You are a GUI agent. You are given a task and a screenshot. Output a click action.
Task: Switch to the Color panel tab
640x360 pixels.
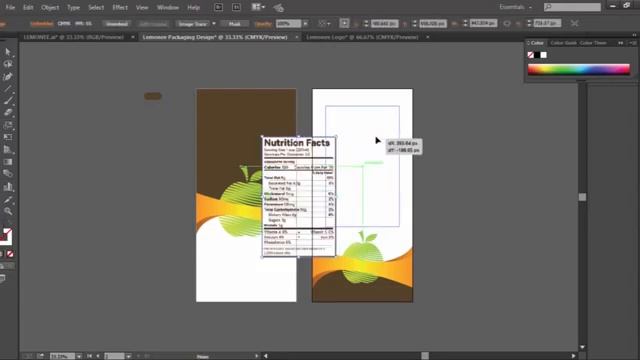pos(537,43)
